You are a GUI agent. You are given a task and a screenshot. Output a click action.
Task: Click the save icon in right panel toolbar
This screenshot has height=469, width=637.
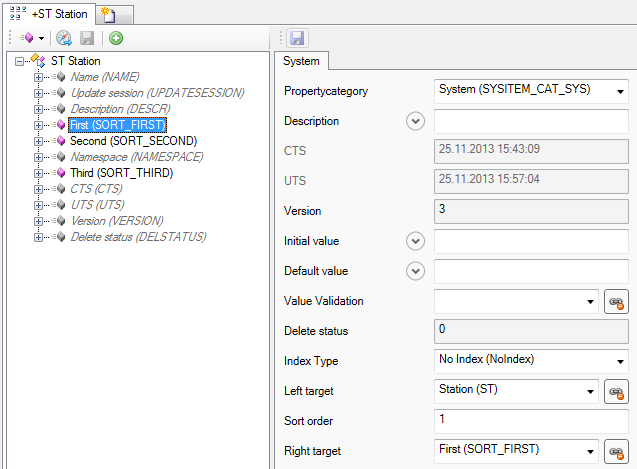296,38
